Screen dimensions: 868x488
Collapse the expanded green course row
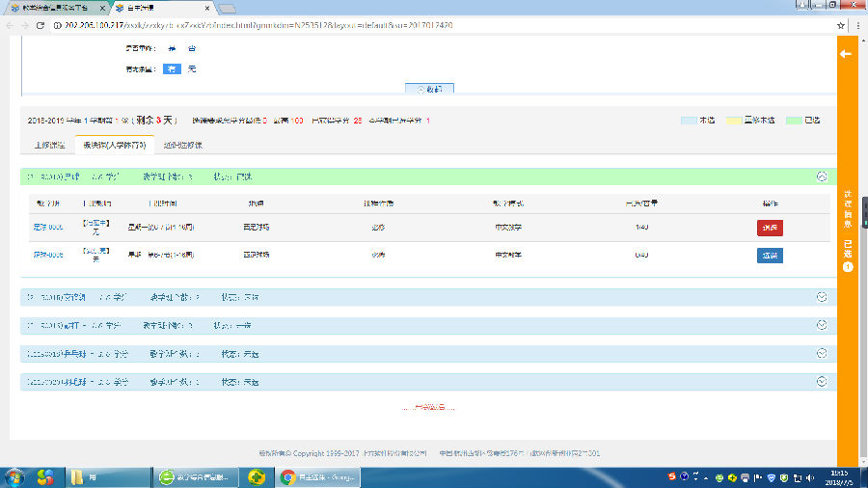[822, 176]
